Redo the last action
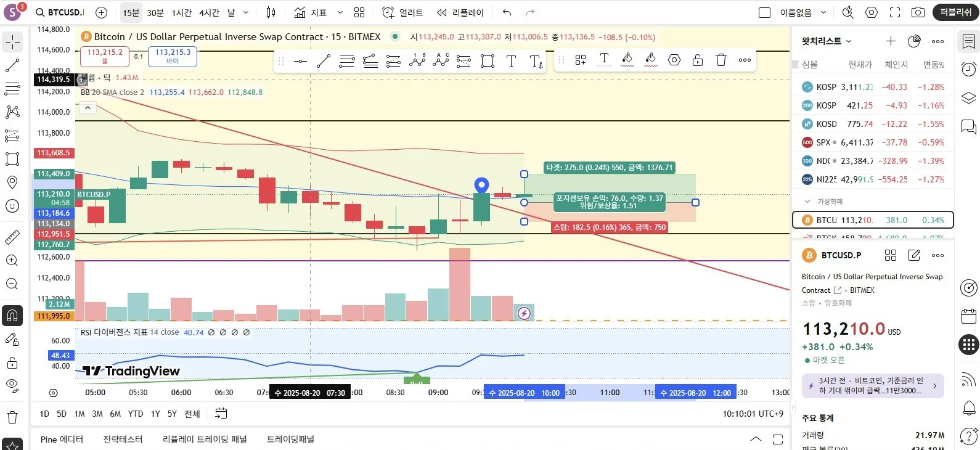The image size is (980, 450). [x=530, y=12]
